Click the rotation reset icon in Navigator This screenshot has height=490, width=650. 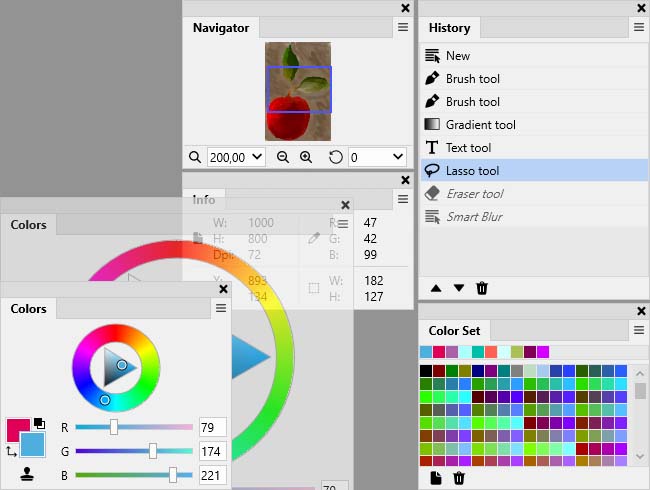[336, 157]
